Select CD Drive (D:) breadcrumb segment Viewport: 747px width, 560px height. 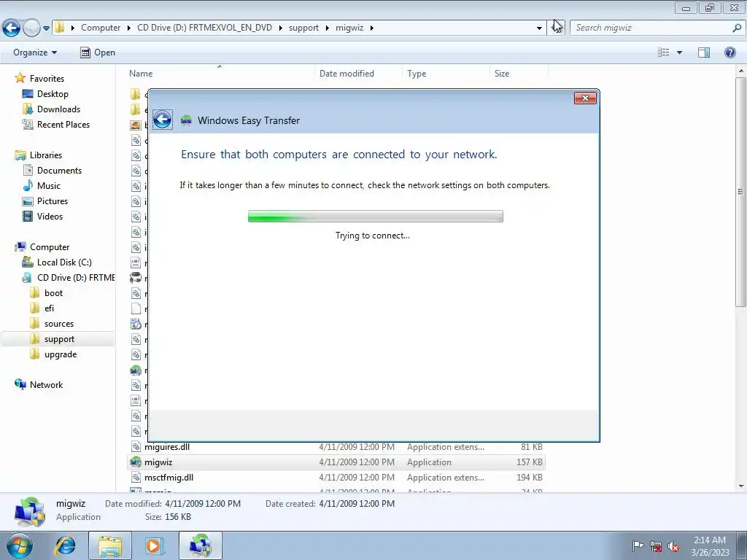[x=204, y=28]
